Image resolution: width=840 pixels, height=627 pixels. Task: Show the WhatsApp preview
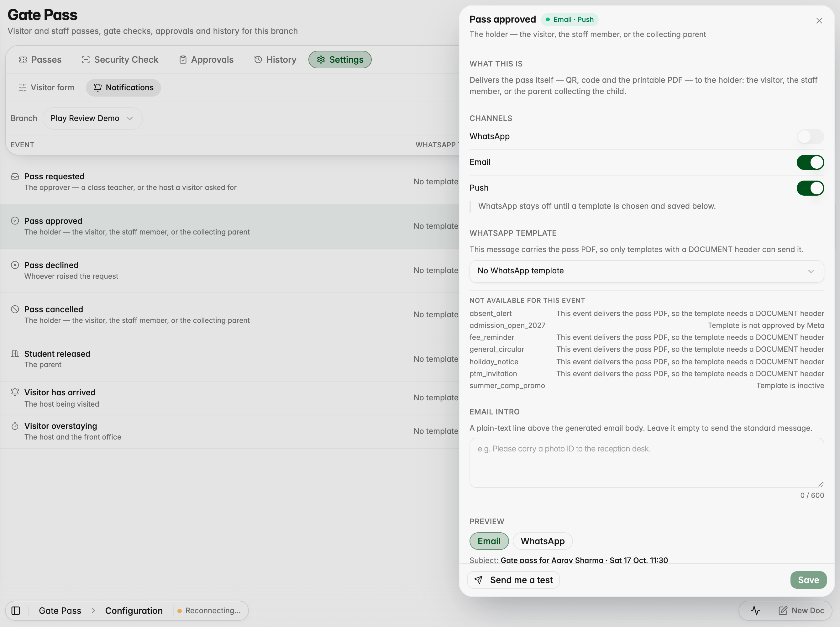click(543, 541)
